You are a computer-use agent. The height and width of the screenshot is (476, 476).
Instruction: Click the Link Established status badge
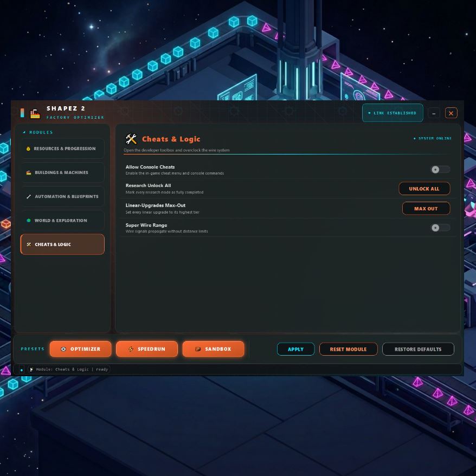coord(393,113)
